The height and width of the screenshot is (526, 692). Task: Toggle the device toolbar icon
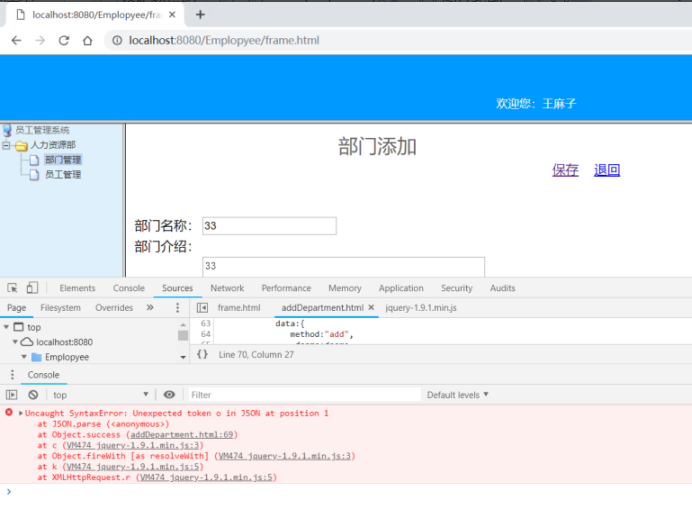point(32,288)
